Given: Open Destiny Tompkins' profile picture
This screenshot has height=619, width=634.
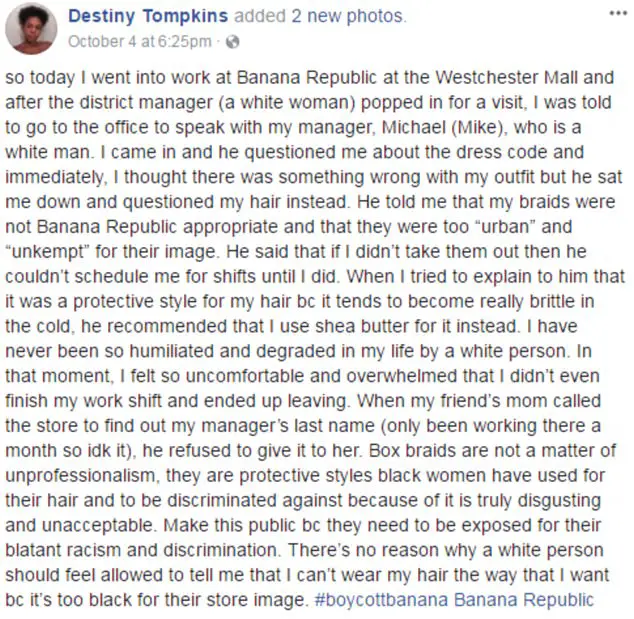Looking at the screenshot, I should click(x=31, y=29).
